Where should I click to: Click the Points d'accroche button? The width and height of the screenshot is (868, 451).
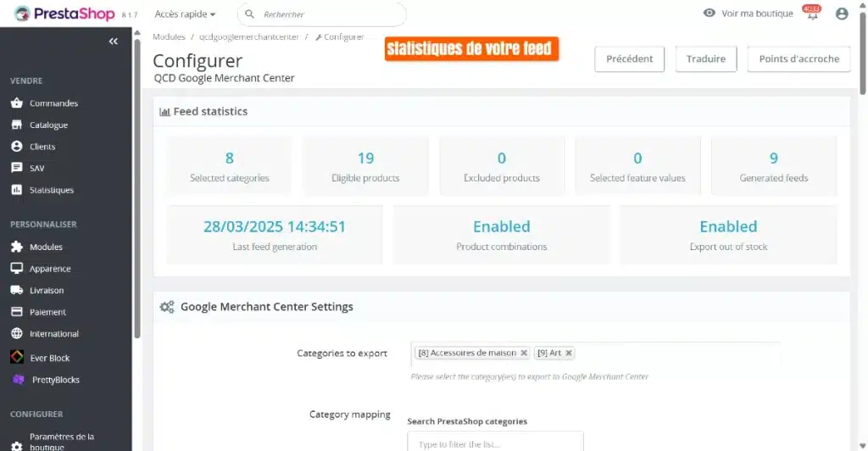pos(798,58)
